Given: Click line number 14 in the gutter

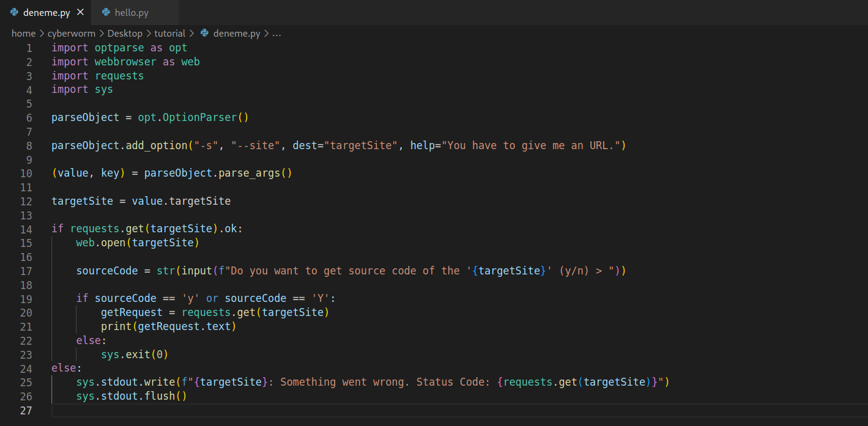Looking at the screenshot, I should click(26, 230).
